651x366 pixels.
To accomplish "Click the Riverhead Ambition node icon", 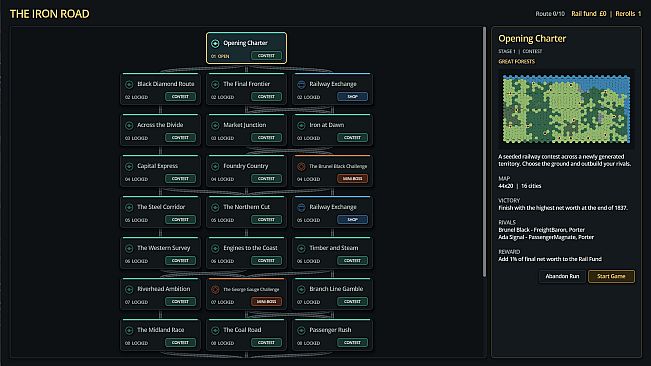I will [129, 289].
